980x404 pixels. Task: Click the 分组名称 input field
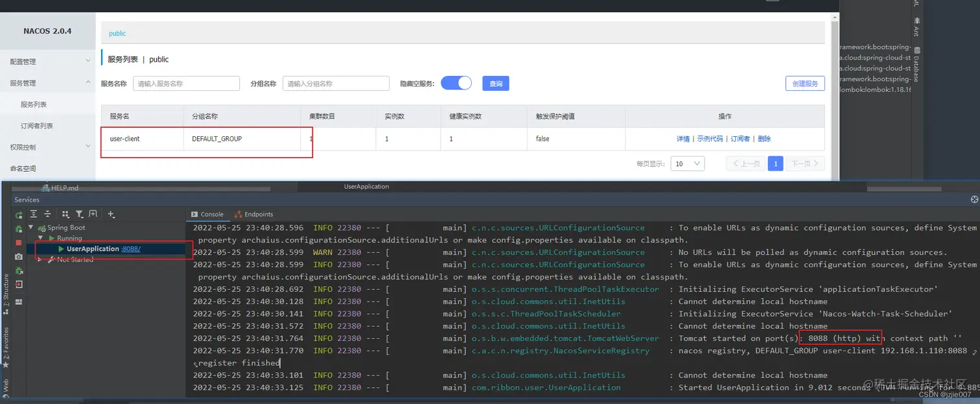336,83
